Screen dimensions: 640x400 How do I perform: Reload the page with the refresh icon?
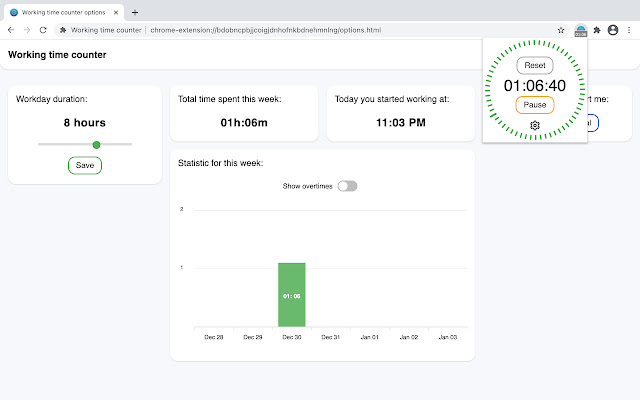43,30
